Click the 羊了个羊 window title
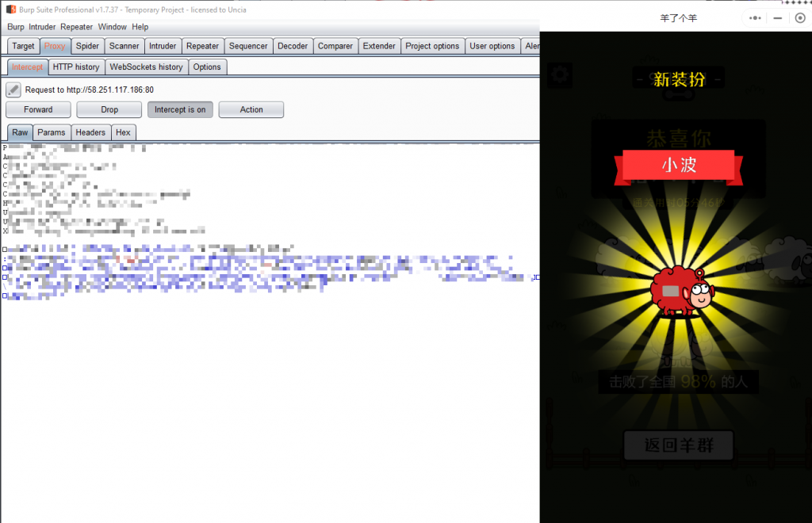This screenshot has width=812, height=523. tap(679, 18)
